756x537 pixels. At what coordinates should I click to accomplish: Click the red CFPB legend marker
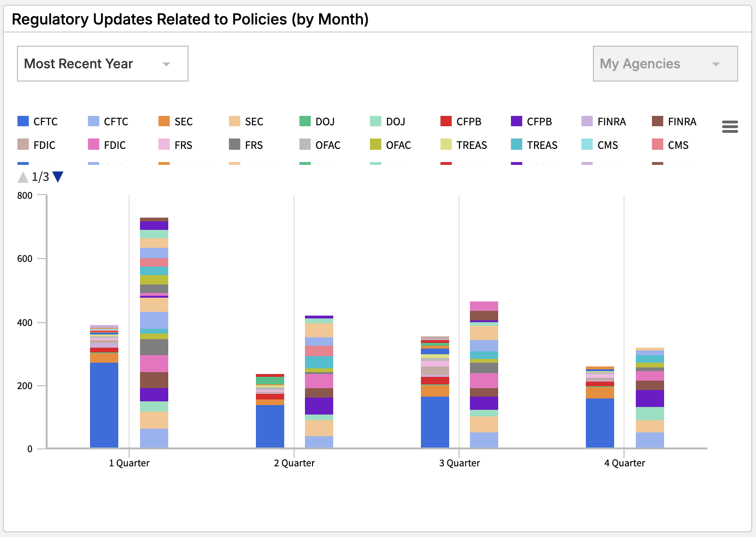[446, 122]
